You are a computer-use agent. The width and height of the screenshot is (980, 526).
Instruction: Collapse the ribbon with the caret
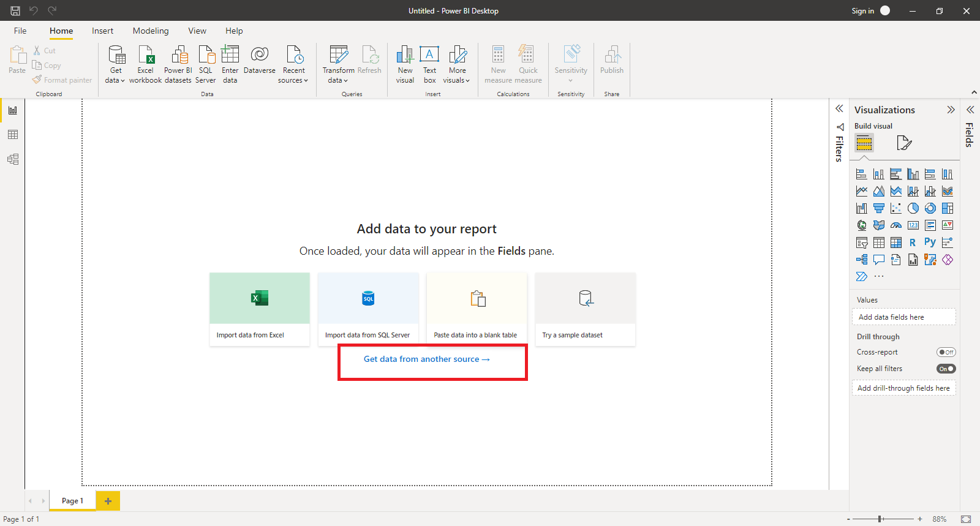coord(974,92)
